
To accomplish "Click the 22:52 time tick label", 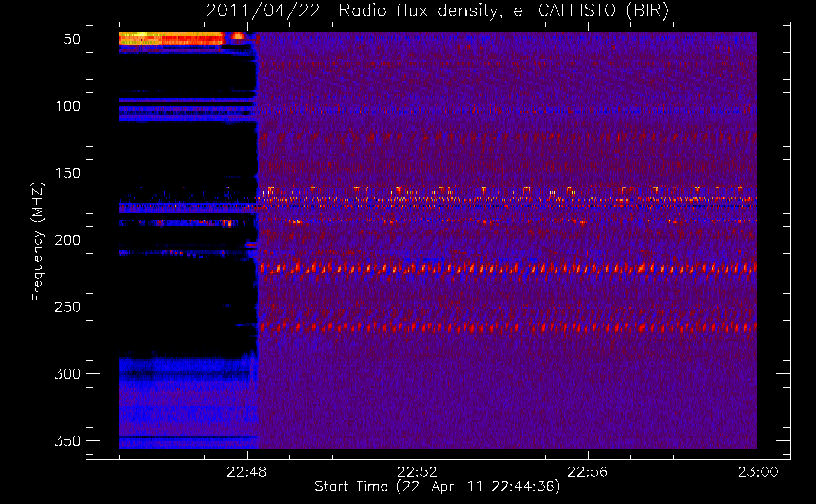I will coord(417,472).
